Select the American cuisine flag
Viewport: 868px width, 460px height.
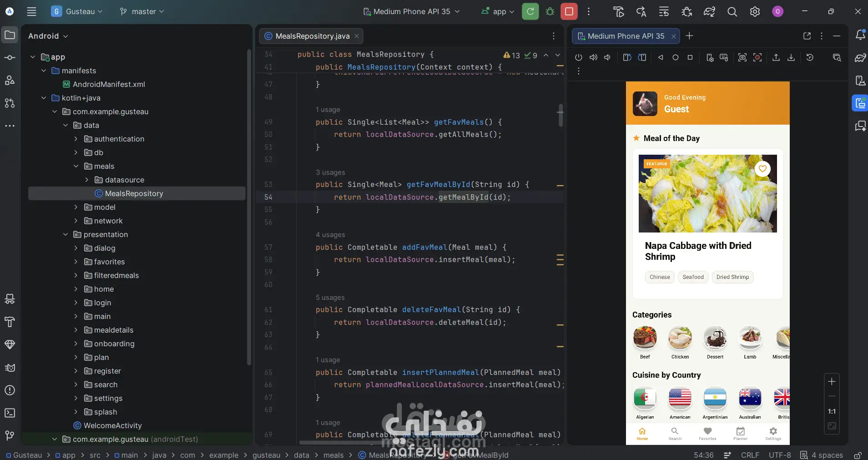click(x=680, y=398)
